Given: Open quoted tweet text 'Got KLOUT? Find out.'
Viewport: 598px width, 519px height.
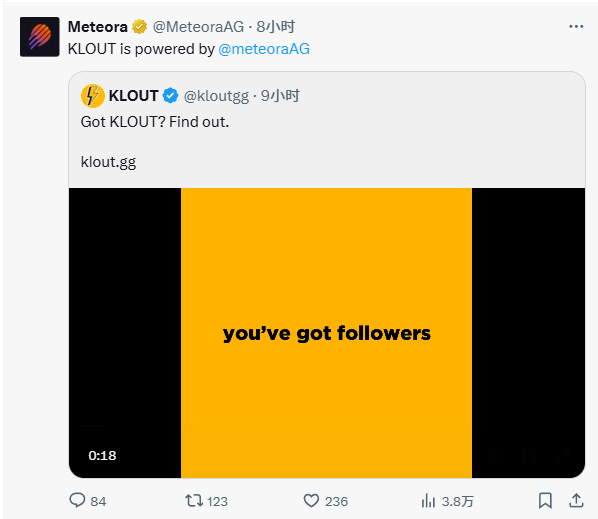Looking at the screenshot, I should [155, 122].
